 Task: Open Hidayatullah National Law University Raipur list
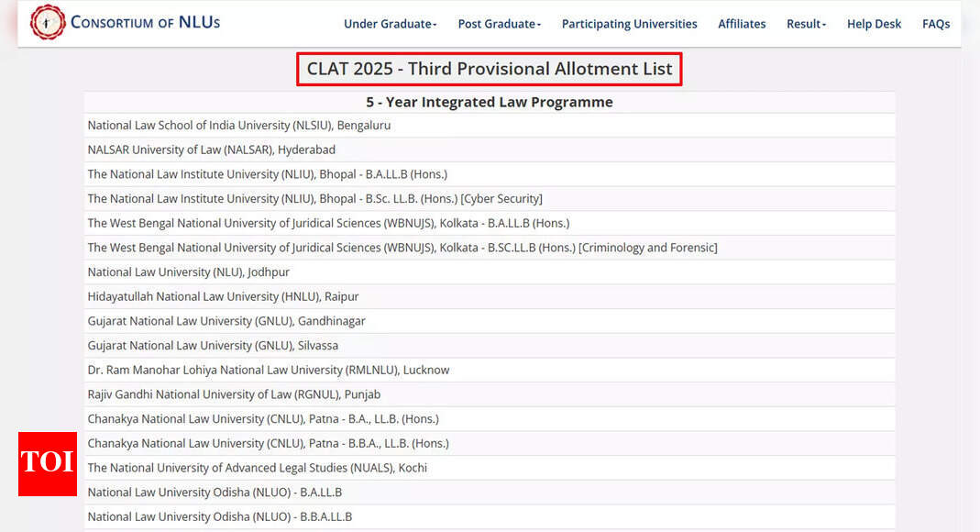[x=223, y=297]
